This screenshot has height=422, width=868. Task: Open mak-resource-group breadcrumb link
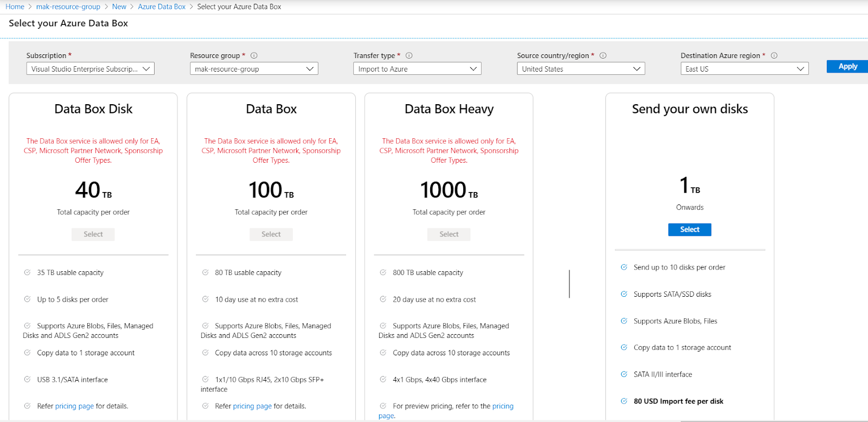tap(68, 7)
